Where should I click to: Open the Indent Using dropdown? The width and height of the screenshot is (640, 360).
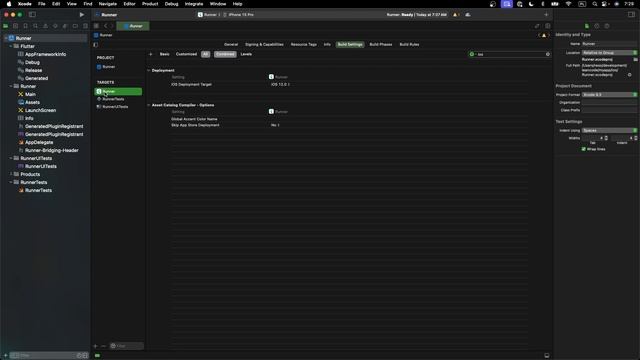pyautogui.click(x=609, y=131)
